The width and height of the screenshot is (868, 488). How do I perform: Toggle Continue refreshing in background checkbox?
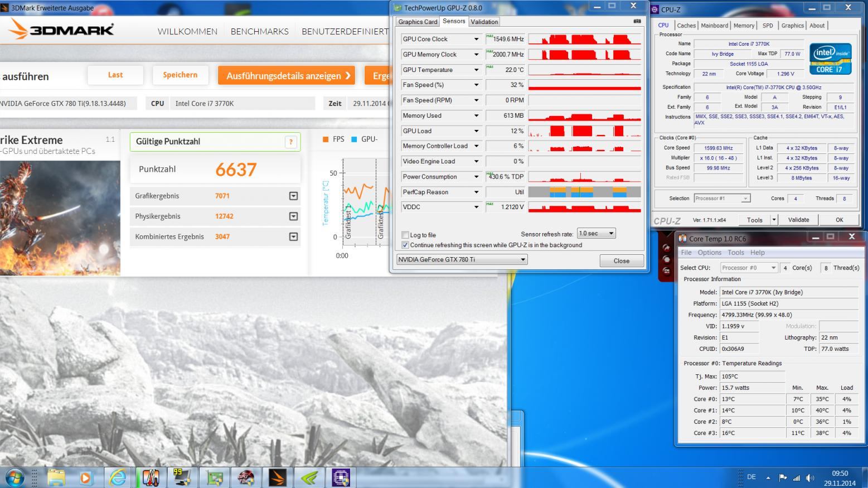click(405, 245)
